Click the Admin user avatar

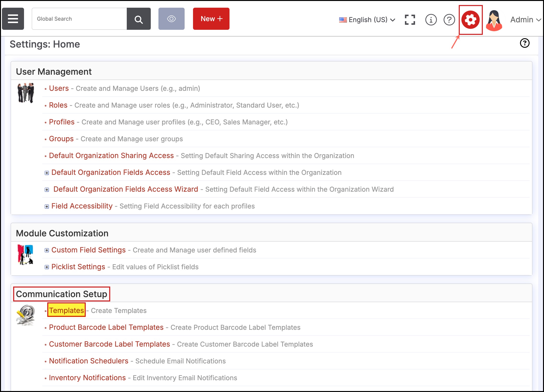tap(494, 20)
